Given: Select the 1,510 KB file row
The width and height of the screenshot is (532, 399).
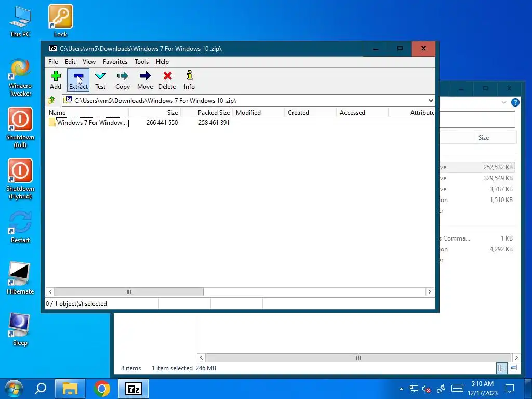Looking at the screenshot, I should [x=477, y=200].
